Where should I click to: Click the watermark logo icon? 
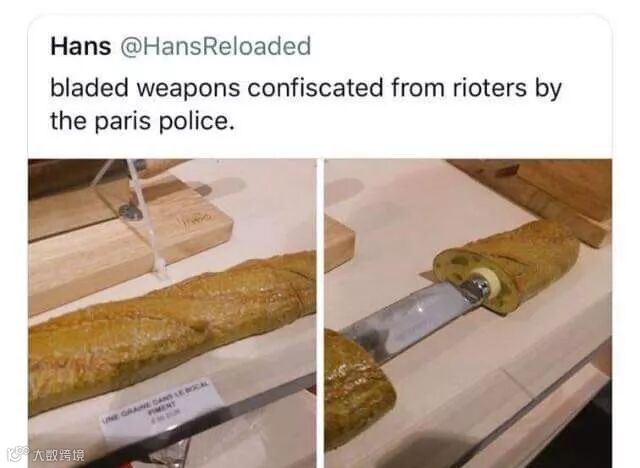(x=18, y=454)
